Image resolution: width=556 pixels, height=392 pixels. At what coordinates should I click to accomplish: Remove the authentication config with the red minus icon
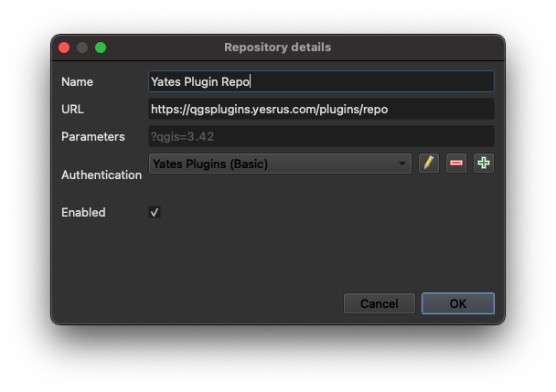(x=456, y=164)
